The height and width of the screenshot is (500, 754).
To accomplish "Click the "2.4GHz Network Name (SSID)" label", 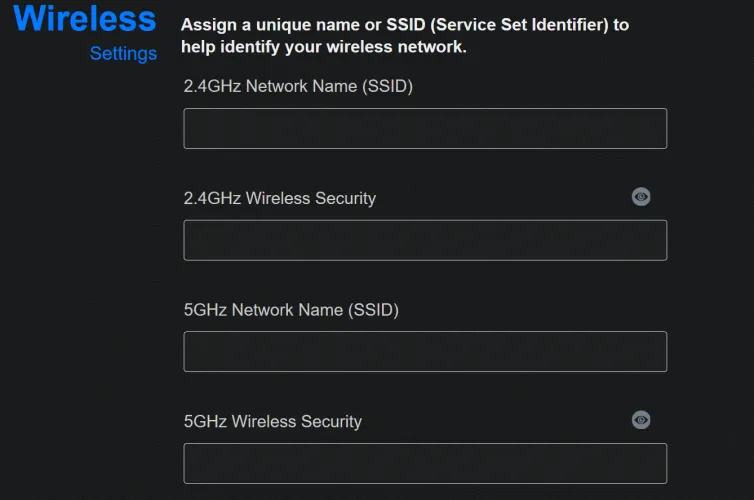I will [x=298, y=86].
